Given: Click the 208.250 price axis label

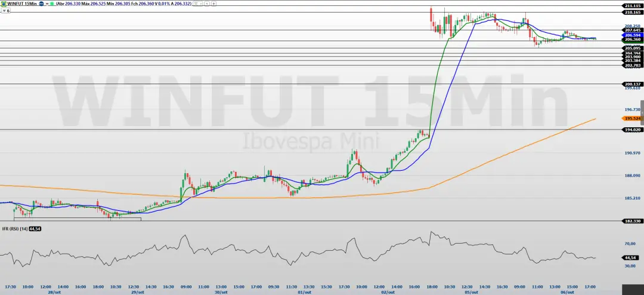Looking at the screenshot, I should 632,26.
